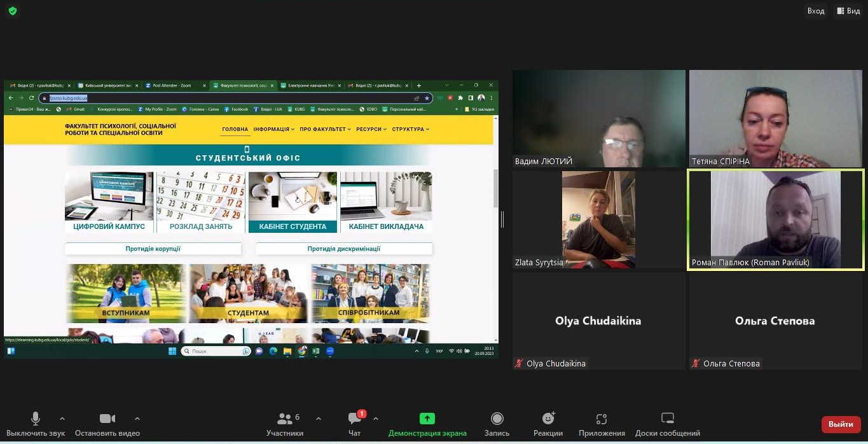The width and height of the screenshot is (868, 444).
Task: Open КАБІНЕТ ВИКЛАДАЧА card
Action: 386,202
